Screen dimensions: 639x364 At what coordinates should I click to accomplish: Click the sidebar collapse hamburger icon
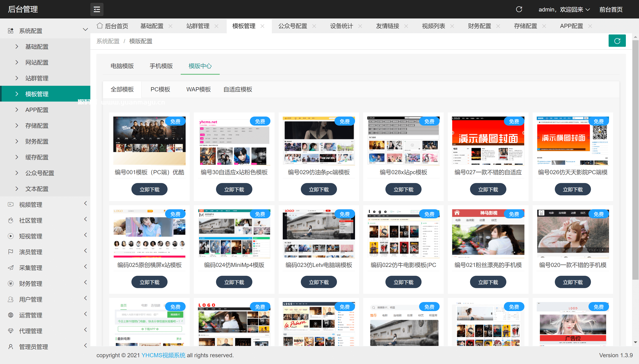tap(97, 9)
